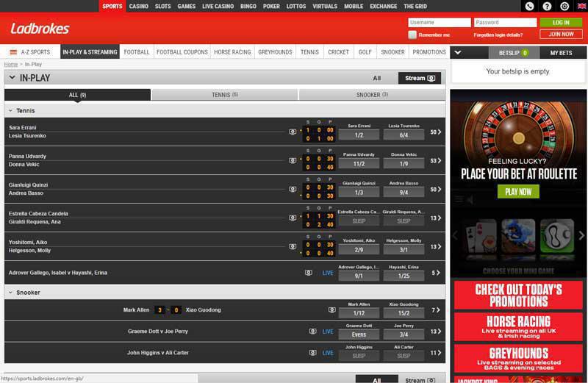The width and height of the screenshot is (588, 383).
Task: Expand the betslip dropdown chevron
Action: coord(457,52)
